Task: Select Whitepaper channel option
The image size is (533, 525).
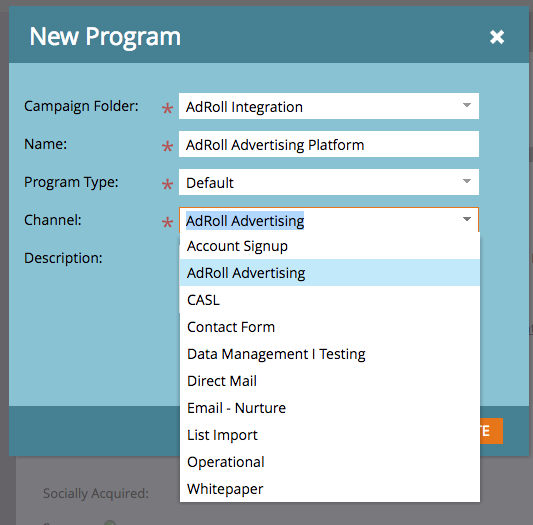Action: [x=330, y=489]
